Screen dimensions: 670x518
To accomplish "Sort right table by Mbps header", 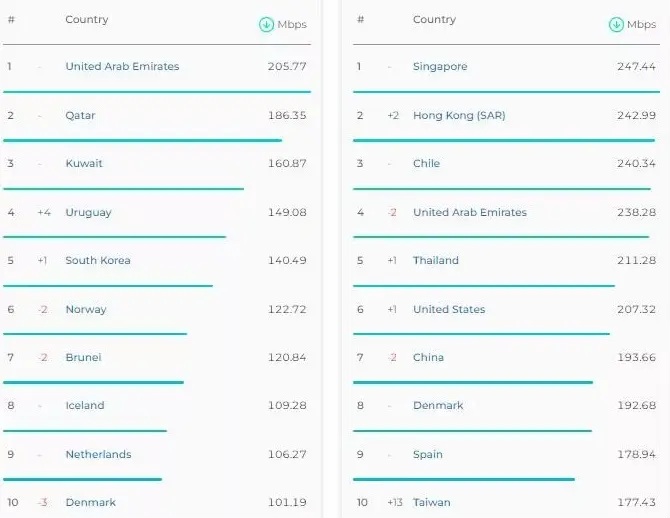I will 641,25.
